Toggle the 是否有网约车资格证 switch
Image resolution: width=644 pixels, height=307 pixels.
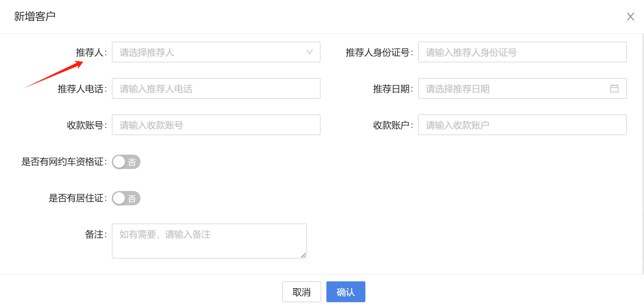(126, 162)
